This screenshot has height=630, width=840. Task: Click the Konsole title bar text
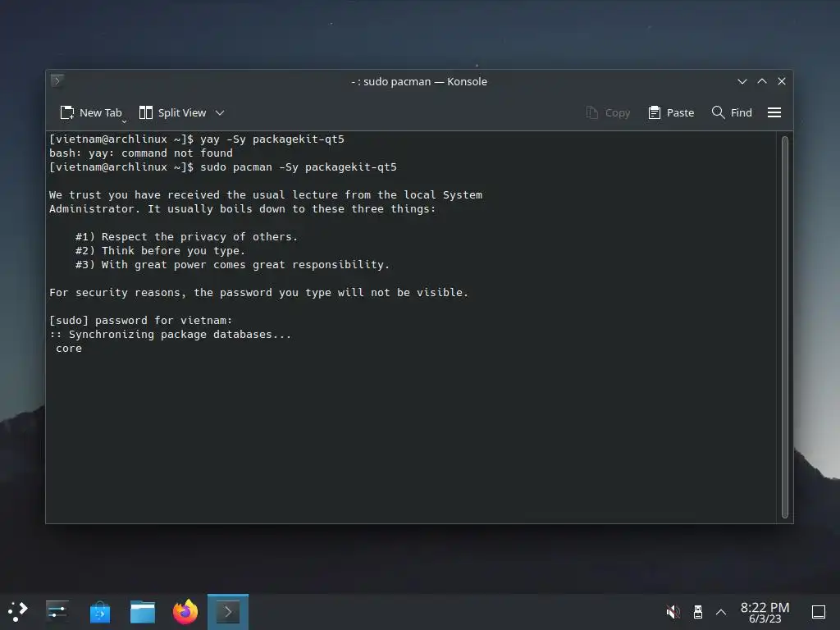tap(419, 82)
